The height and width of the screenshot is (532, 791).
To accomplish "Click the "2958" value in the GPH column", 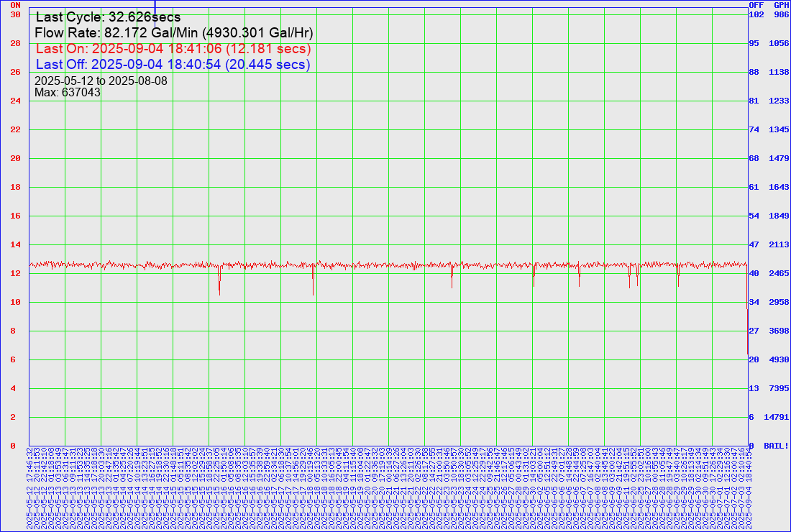I will [x=779, y=302].
